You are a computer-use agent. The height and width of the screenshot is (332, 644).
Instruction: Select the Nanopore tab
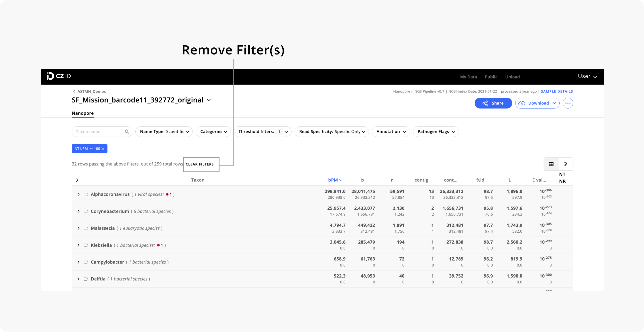83,113
